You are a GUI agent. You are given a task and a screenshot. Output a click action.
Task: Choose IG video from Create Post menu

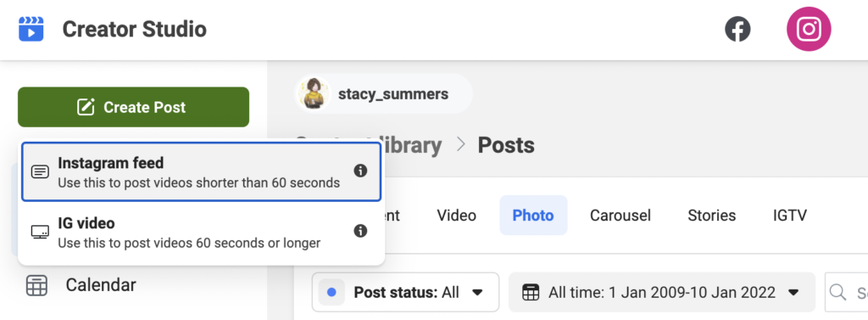pos(202,232)
